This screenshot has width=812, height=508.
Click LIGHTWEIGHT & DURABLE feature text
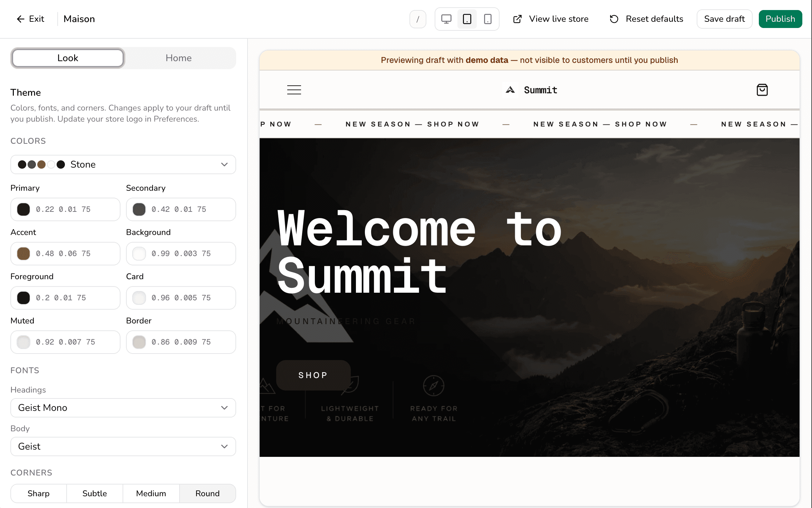(350, 413)
